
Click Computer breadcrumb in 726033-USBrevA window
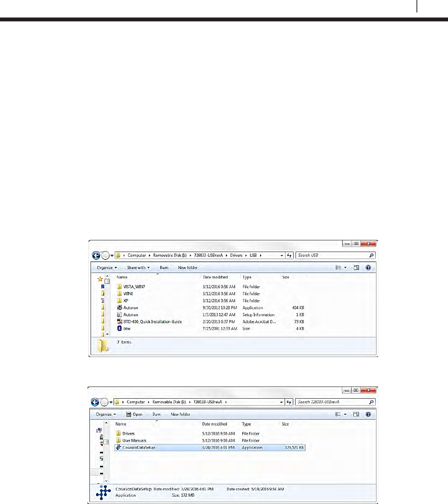(136, 402)
